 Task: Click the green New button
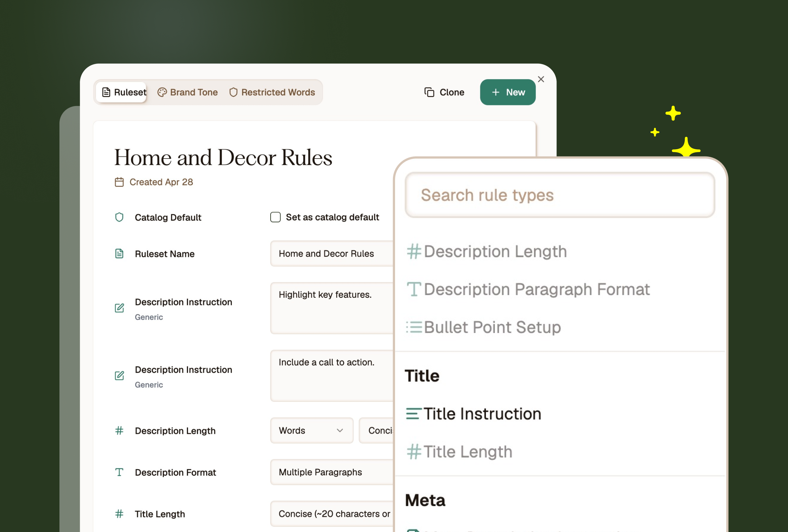pyautogui.click(x=508, y=92)
